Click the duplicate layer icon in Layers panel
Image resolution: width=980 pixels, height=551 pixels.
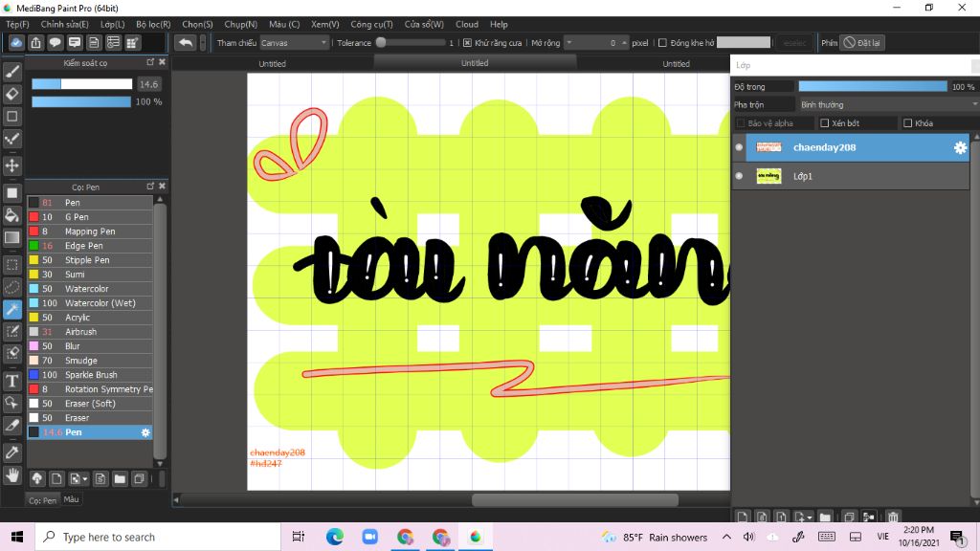pos(849,517)
